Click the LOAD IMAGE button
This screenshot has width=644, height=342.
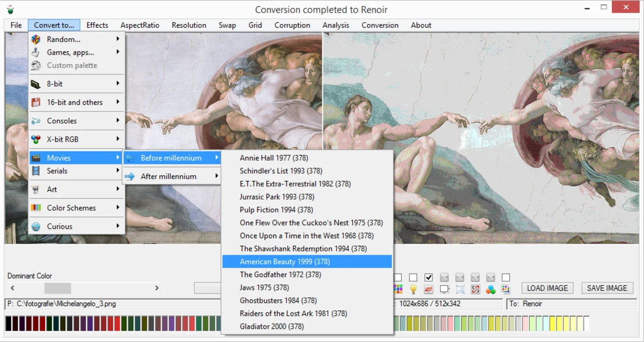[x=547, y=288]
